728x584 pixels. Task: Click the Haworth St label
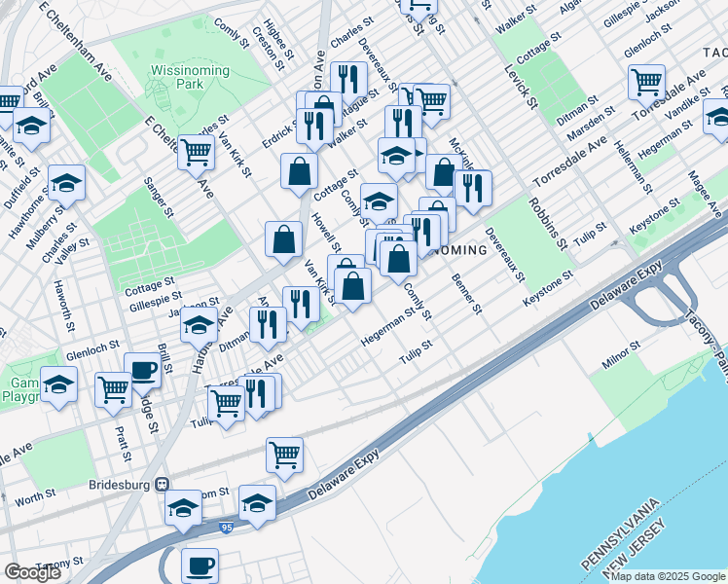(63, 306)
